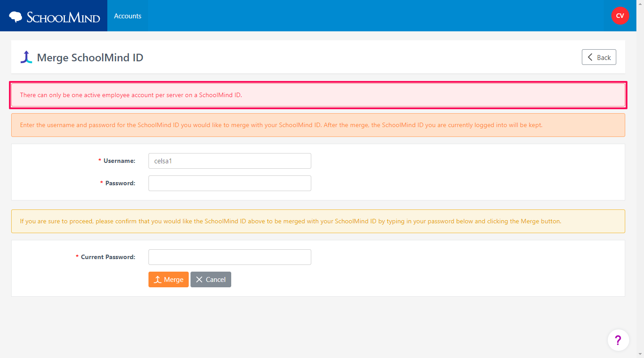Click the SchoolMind logo

tap(54, 17)
